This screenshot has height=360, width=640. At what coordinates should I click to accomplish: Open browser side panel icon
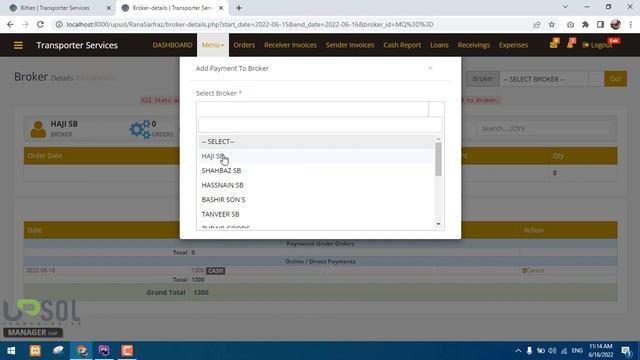point(600,24)
